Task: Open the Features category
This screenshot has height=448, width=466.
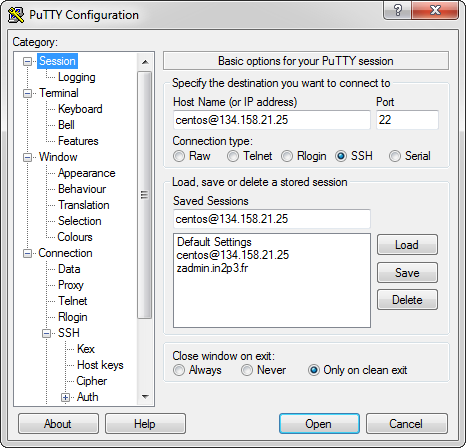Action: [x=78, y=141]
